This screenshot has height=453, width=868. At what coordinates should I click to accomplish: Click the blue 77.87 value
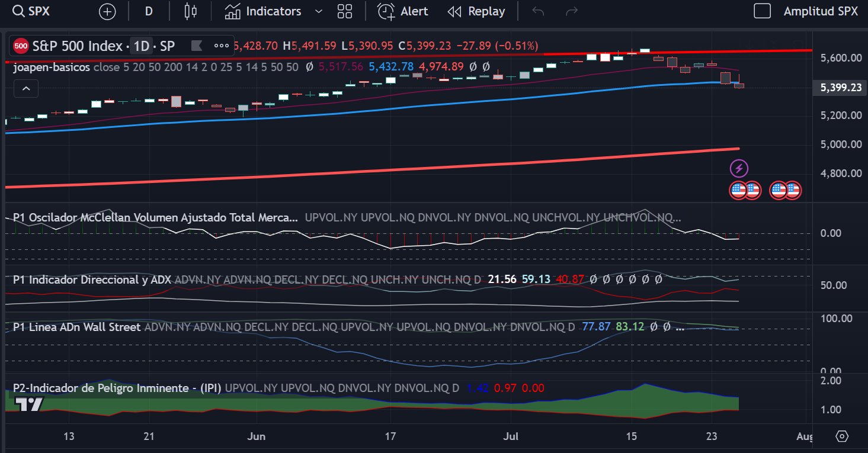[x=596, y=327]
